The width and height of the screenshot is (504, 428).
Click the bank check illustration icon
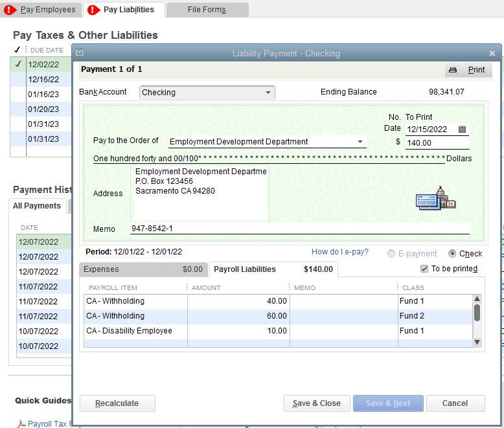[x=435, y=198]
